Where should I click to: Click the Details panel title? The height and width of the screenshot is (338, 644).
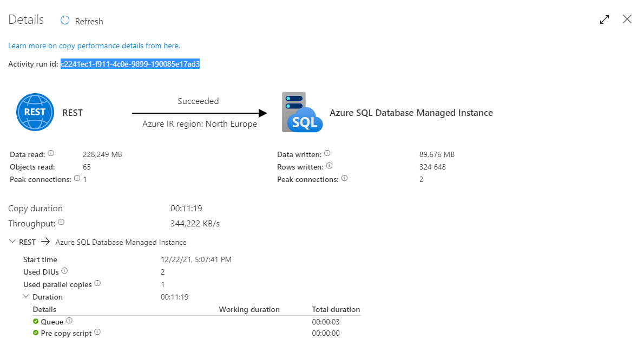pyautogui.click(x=25, y=19)
